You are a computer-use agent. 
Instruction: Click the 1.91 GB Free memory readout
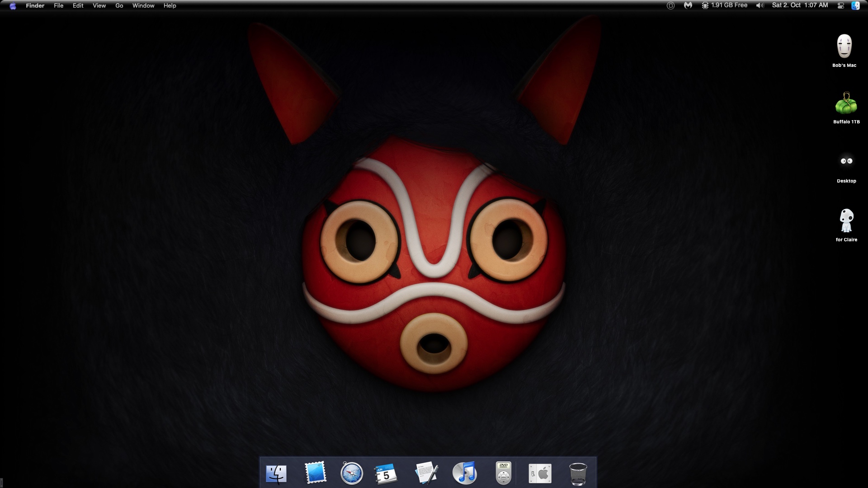coord(729,5)
